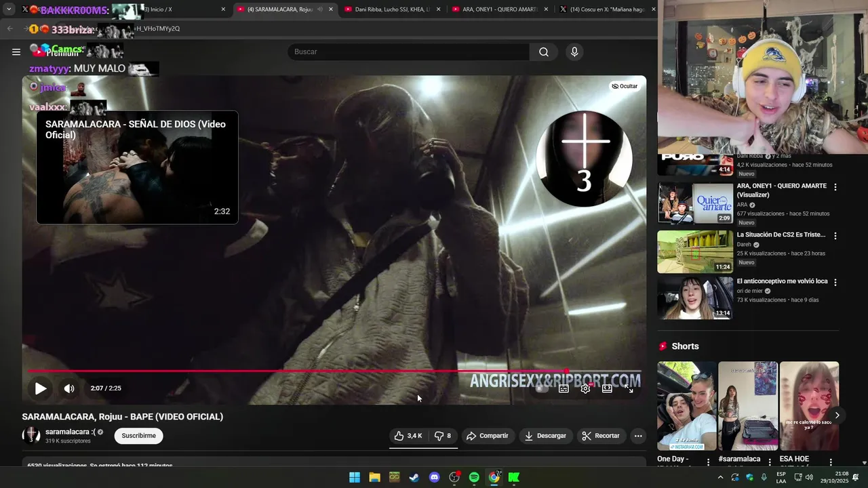The image size is (868, 488).
Task: Open the notifications bell in tray
Action: (856, 477)
